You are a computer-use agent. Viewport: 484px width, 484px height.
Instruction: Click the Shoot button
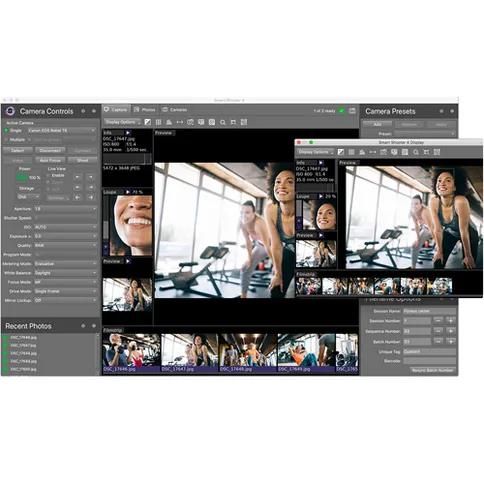tap(82, 160)
